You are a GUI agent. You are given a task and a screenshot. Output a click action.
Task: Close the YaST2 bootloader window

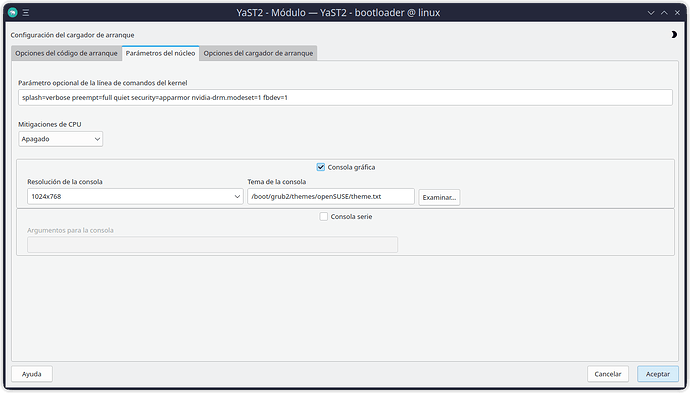[x=677, y=13]
